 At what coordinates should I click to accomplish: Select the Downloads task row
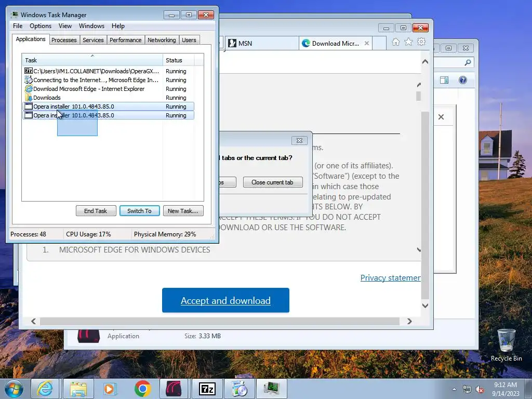pos(108,98)
